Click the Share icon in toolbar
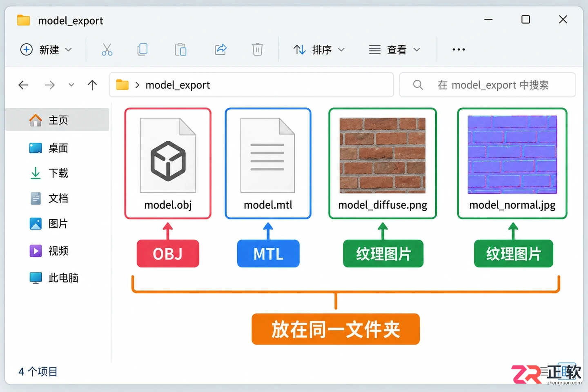The image size is (588, 392). point(220,50)
